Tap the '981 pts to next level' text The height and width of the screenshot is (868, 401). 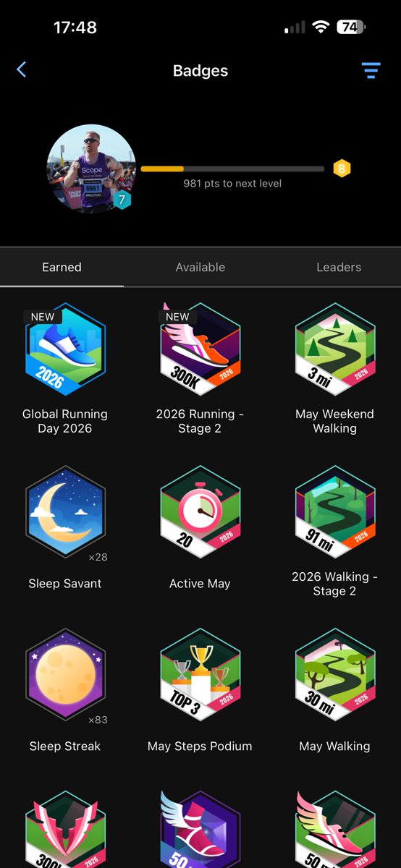[232, 184]
